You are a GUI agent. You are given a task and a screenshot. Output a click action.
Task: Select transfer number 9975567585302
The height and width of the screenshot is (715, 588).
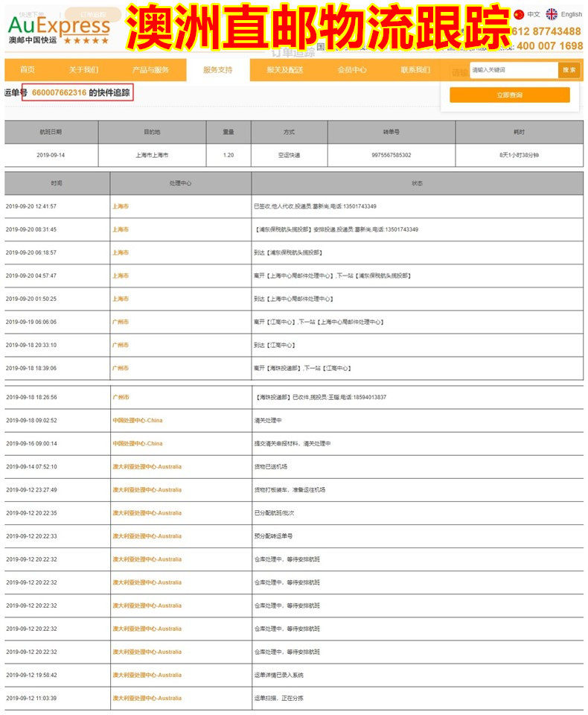tap(391, 155)
